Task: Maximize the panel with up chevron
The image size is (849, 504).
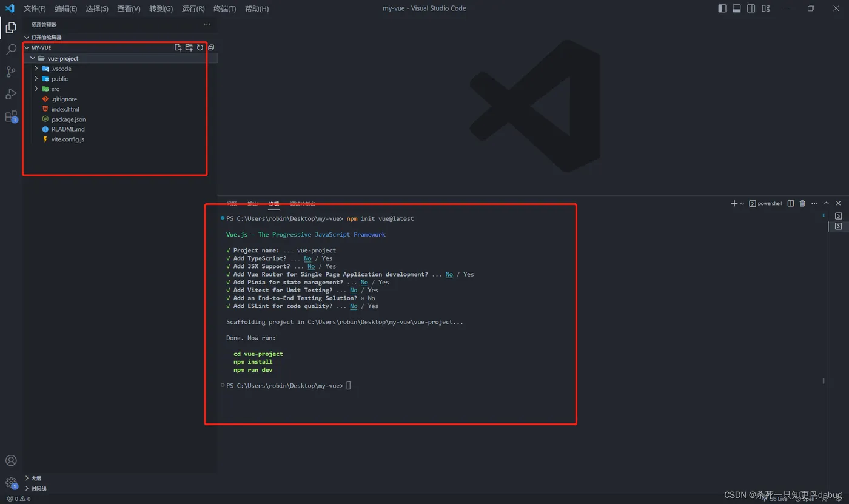Action: pos(826,203)
